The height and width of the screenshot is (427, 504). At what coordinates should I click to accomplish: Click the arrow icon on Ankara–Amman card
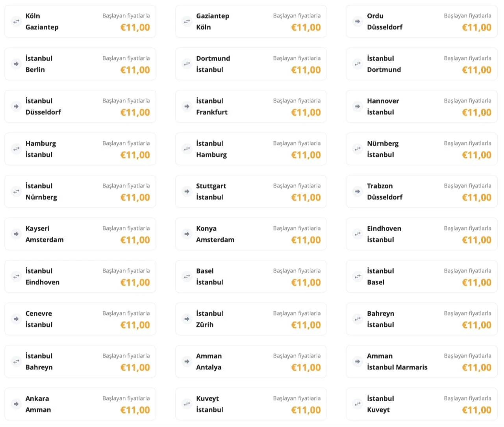pos(16,404)
